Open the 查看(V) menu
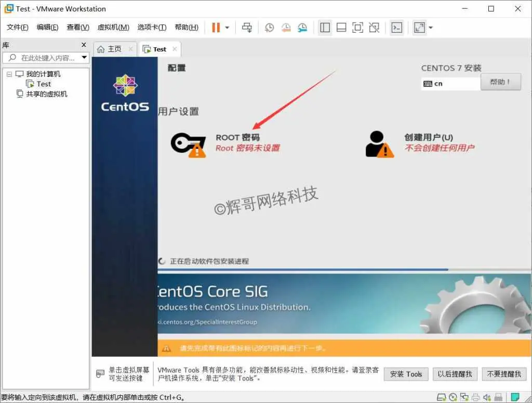The height and width of the screenshot is (403, 532). (x=78, y=27)
